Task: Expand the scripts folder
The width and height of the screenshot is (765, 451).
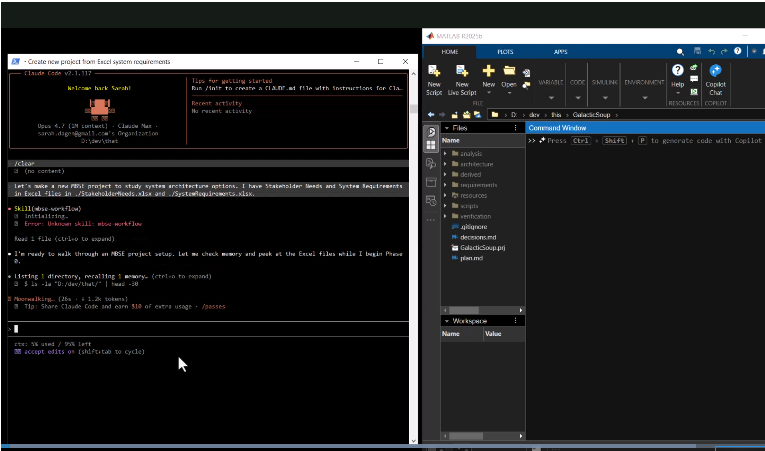Action: 445,206
